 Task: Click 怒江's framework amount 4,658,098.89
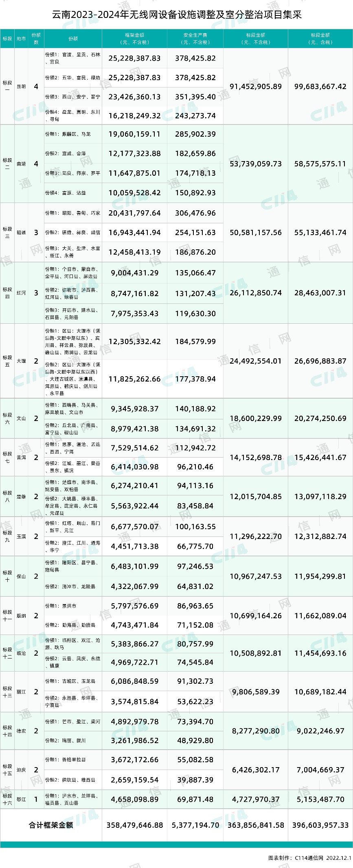point(134,799)
